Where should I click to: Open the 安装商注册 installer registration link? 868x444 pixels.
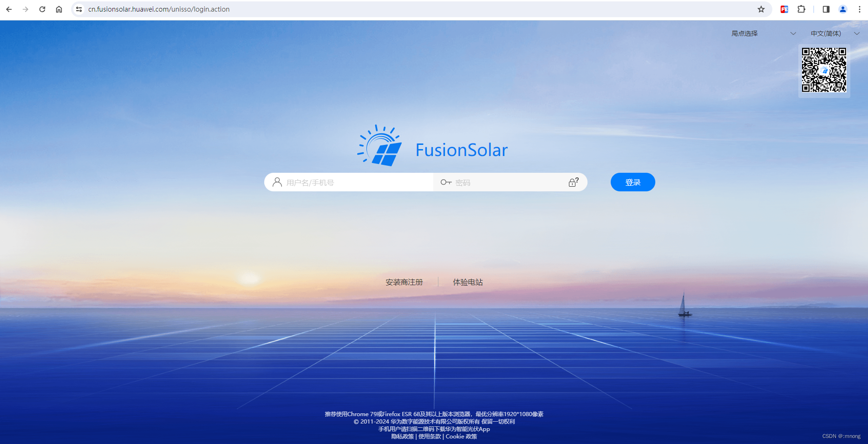click(404, 282)
